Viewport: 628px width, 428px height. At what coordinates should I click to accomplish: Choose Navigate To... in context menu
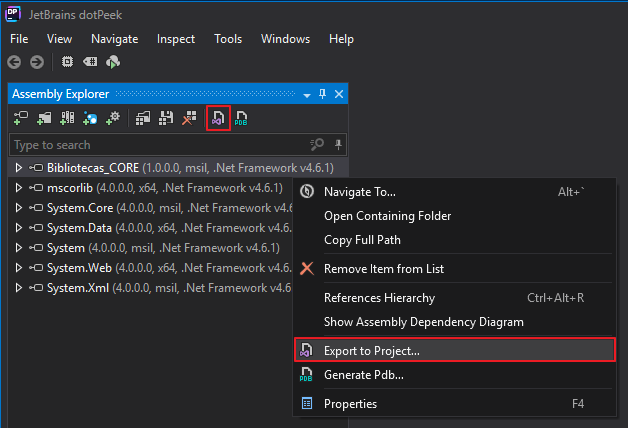(x=455, y=192)
